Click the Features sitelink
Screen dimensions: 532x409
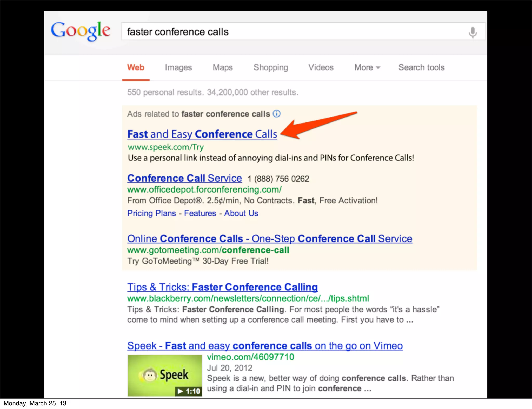(x=200, y=213)
